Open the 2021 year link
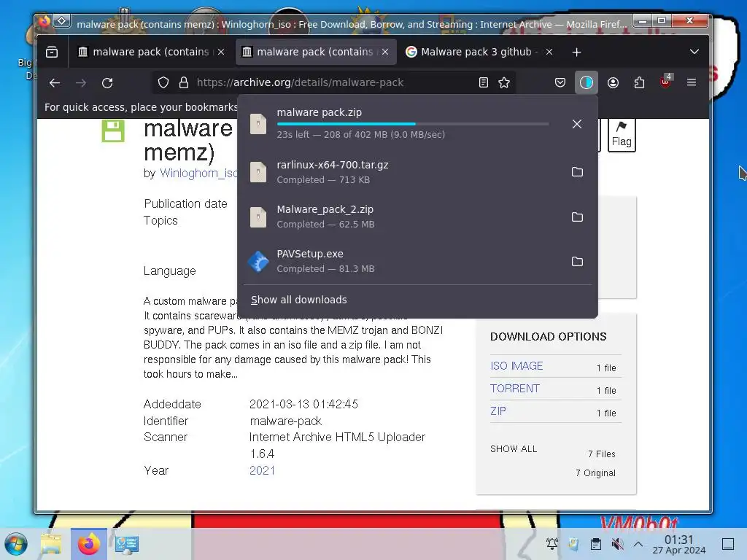The width and height of the screenshot is (747, 560). 262,470
